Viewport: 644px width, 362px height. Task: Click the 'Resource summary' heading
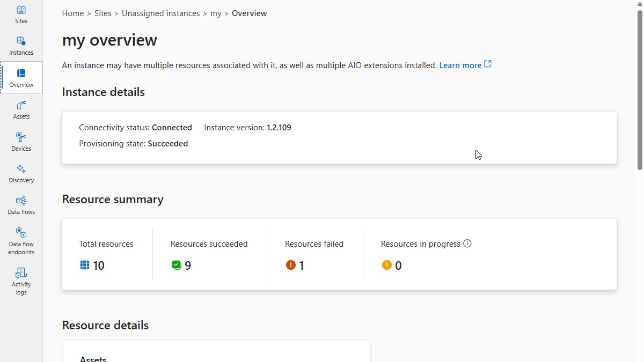(x=113, y=200)
